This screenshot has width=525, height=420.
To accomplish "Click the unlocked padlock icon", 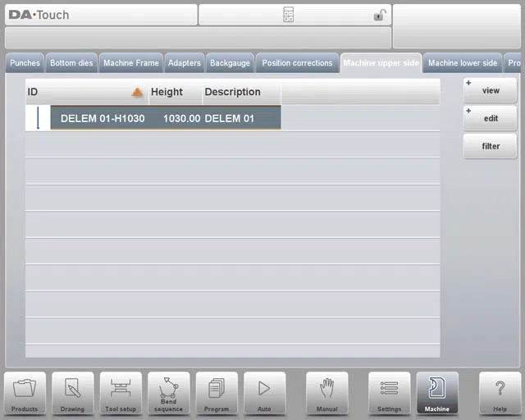I will [x=380, y=15].
